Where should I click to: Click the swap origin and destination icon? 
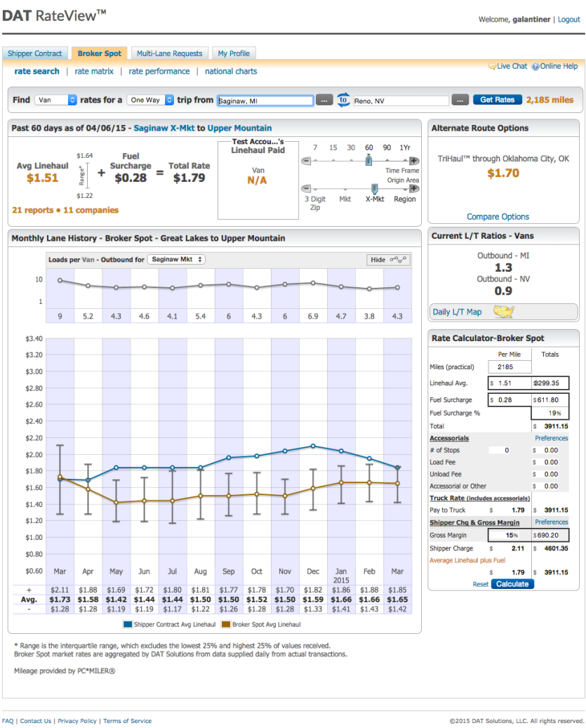[343, 100]
